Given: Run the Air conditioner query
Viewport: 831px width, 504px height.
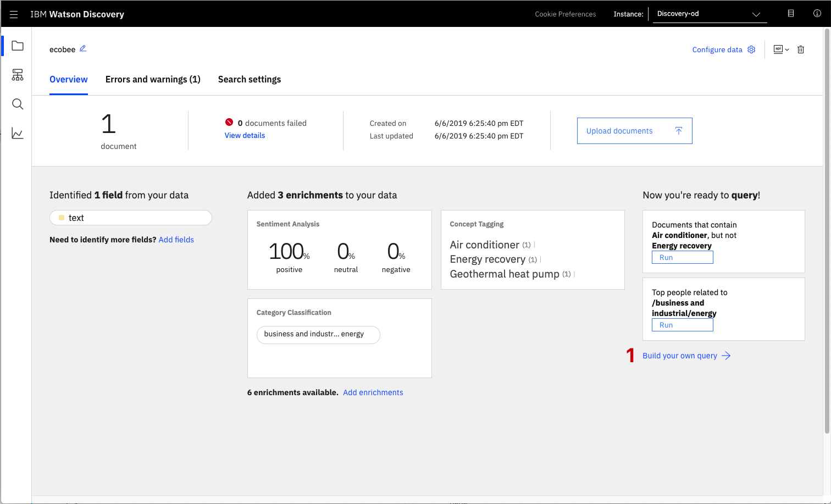Looking at the screenshot, I should pos(683,257).
